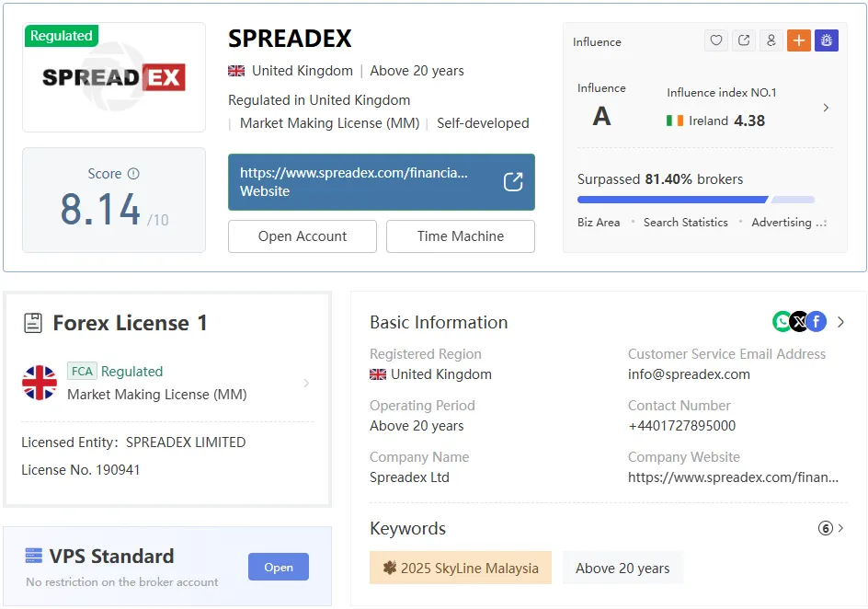Click the person profile icon
This screenshot has width=868, height=609.
771,40
